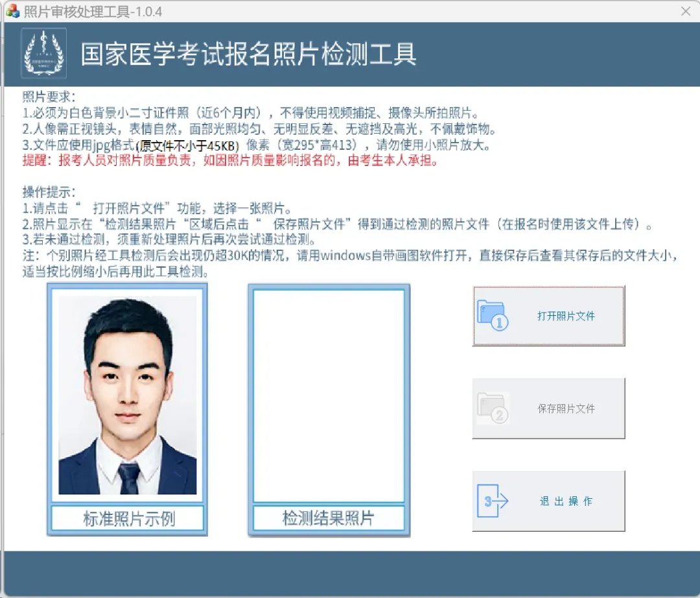
Task: Close the 照片审核处理工具 window
Action: click(x=686, y=11)
